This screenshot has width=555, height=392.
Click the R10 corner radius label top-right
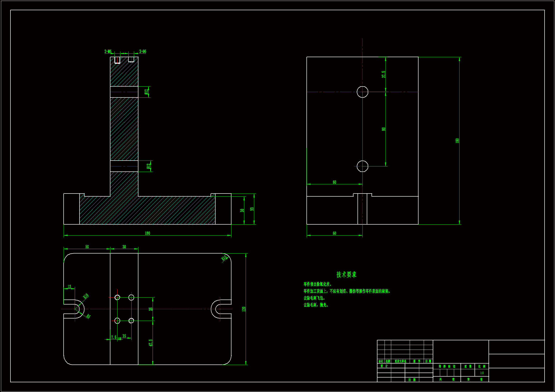pos(224,258)
